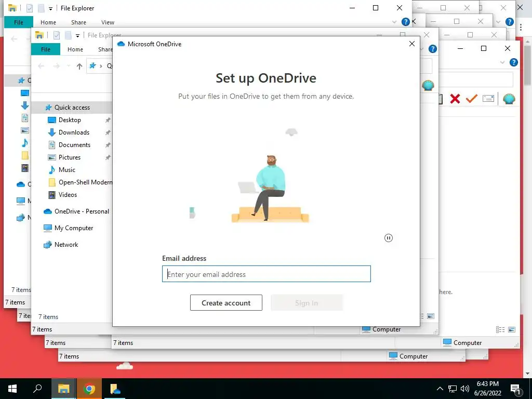Click the shell icon beside OneDrive dialog's right edge
The width and height of the screenshot is (532, 399).
tap(428, 85)
